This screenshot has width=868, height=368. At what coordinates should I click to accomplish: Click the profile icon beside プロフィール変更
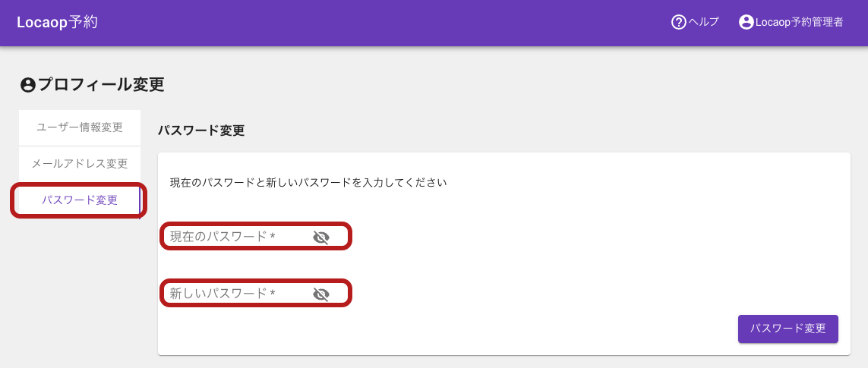pos(27,85)
